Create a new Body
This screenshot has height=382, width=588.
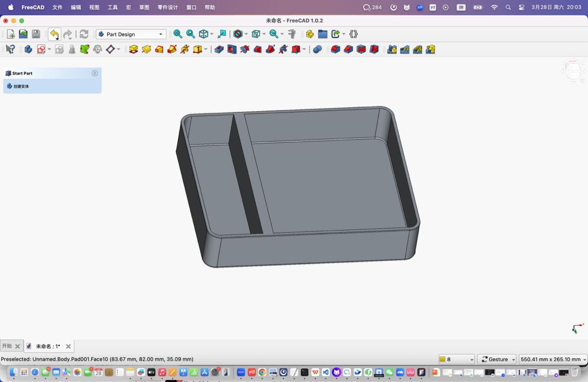(28, 49)
